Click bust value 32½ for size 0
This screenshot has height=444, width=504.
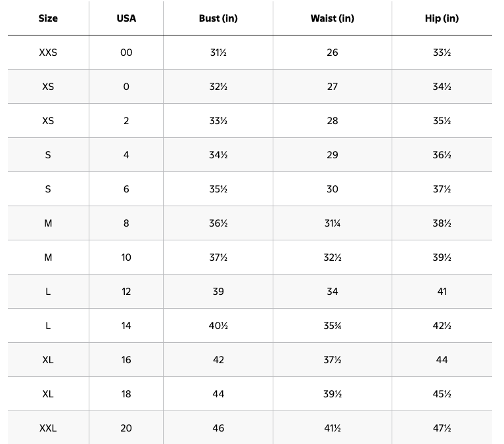pyautogui.click(x=218, y=87)
